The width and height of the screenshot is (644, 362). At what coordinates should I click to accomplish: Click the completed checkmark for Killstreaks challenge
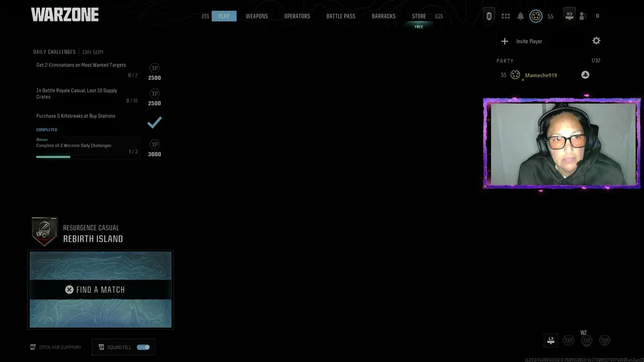154,122
